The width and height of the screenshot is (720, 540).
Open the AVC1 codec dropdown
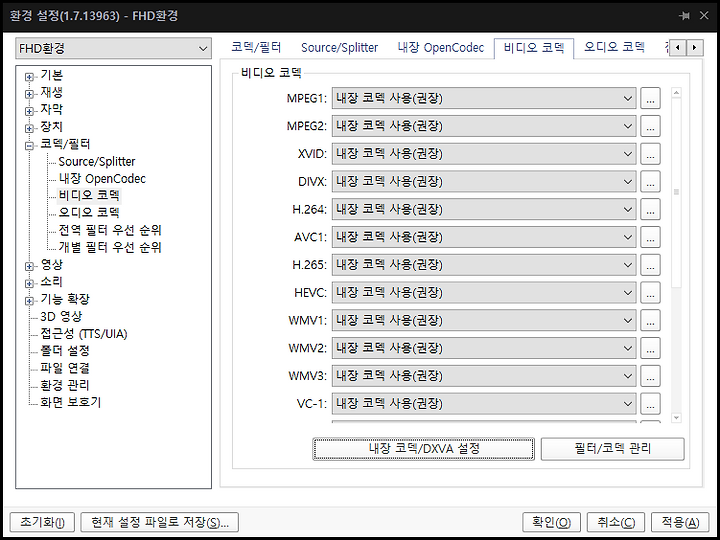(x=484, y=237)
